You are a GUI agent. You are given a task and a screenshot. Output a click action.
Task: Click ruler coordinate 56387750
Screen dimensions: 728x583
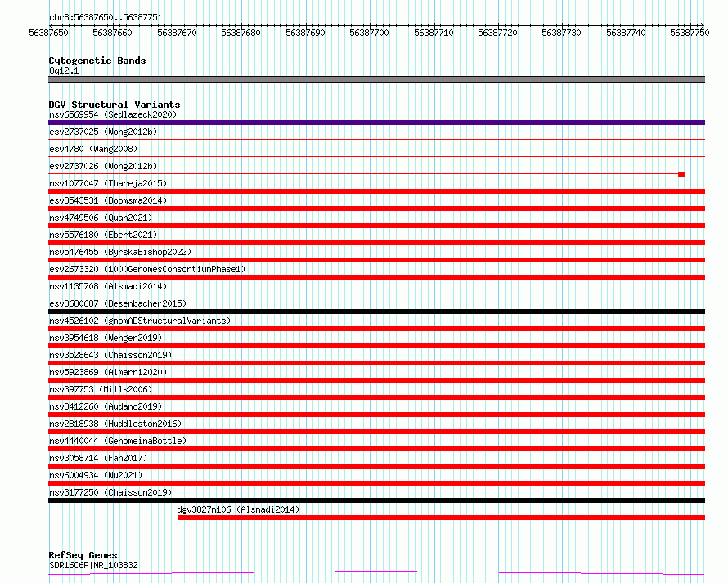(690, 33)
